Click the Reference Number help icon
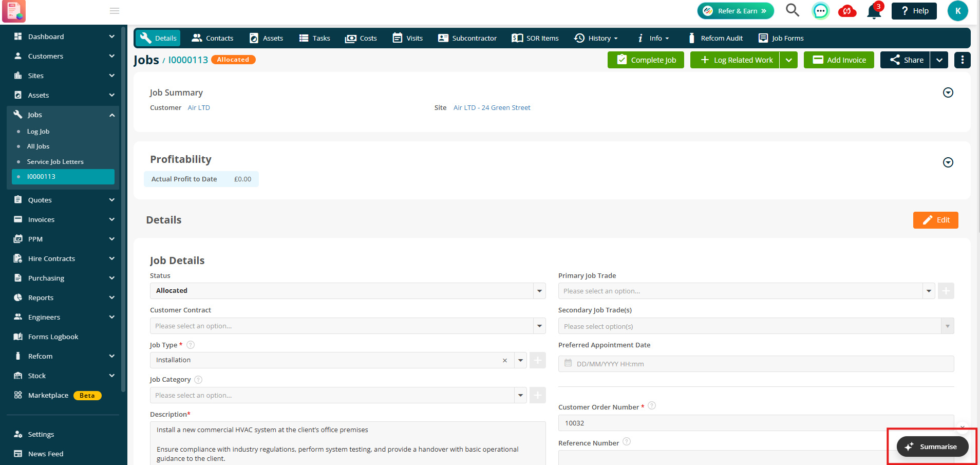This screenshot has width=980, height=465. point(627,441)
